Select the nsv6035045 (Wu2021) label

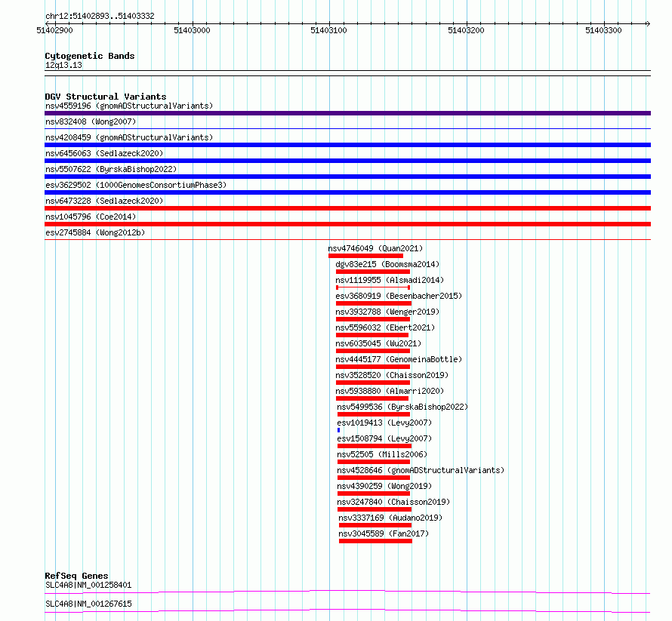coord(378,343)
